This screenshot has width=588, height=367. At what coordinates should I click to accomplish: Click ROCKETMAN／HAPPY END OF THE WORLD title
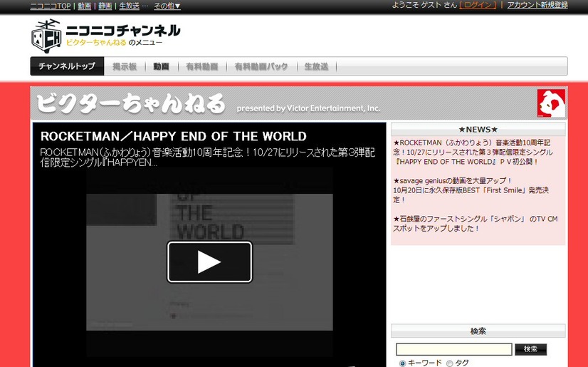coord(173,136)
